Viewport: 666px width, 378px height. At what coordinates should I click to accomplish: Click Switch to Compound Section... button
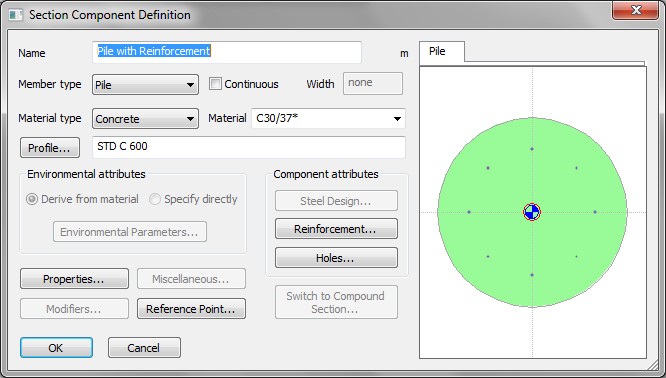(x=336, y=302)
